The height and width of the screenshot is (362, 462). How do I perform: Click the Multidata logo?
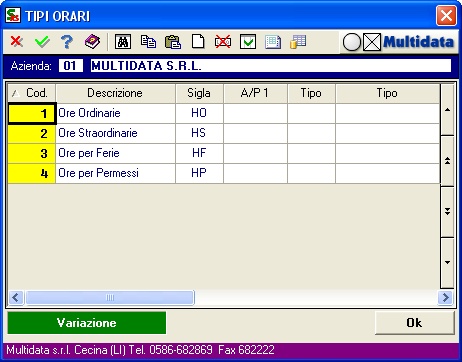[x=418, y=42]
